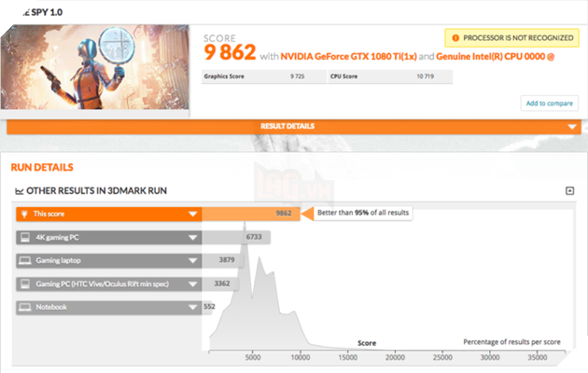The width and height of the screenshot is (588, 373).
Task: Click the CPU Score 10 719 cell
Action: tap(390, 76)
